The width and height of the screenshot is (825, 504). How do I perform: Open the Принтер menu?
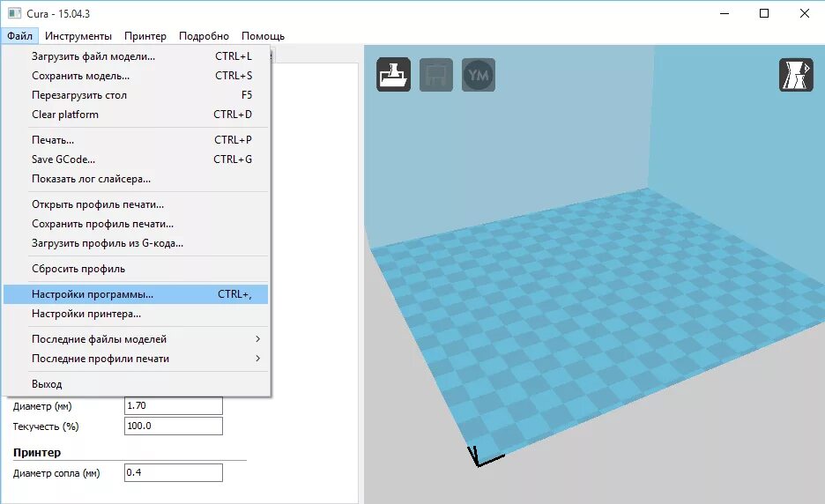point(145,36)
